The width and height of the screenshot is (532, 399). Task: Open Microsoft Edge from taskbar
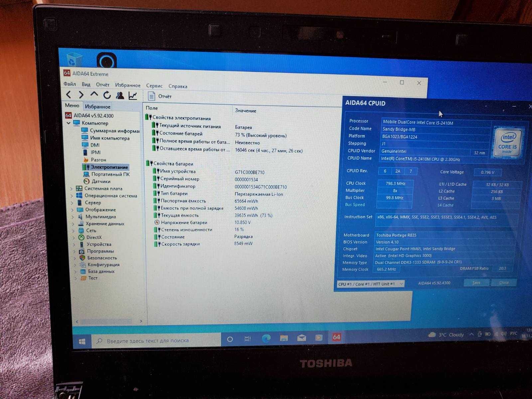pos(266,338)
